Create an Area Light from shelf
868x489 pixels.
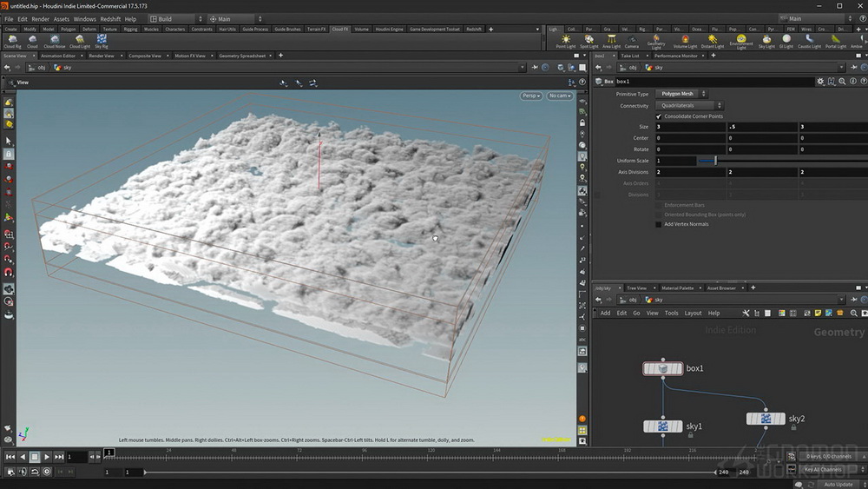611,42
